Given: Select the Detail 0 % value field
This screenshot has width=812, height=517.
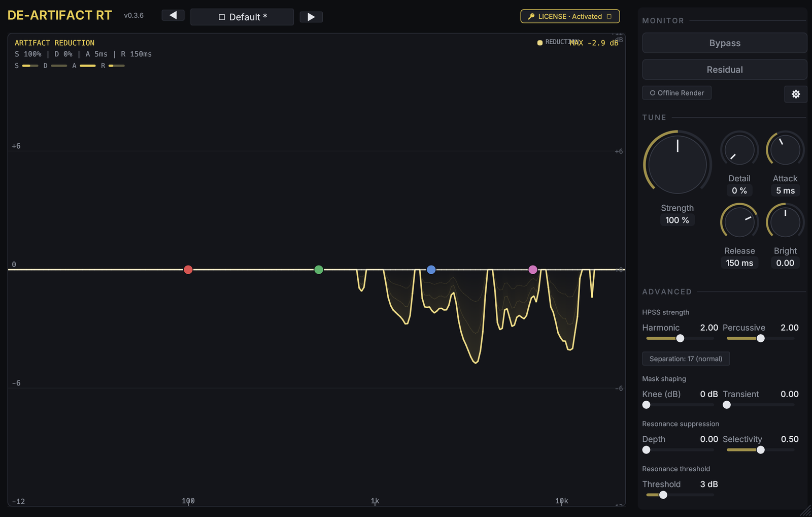Looking at the screenshot, I should [739, 190].
